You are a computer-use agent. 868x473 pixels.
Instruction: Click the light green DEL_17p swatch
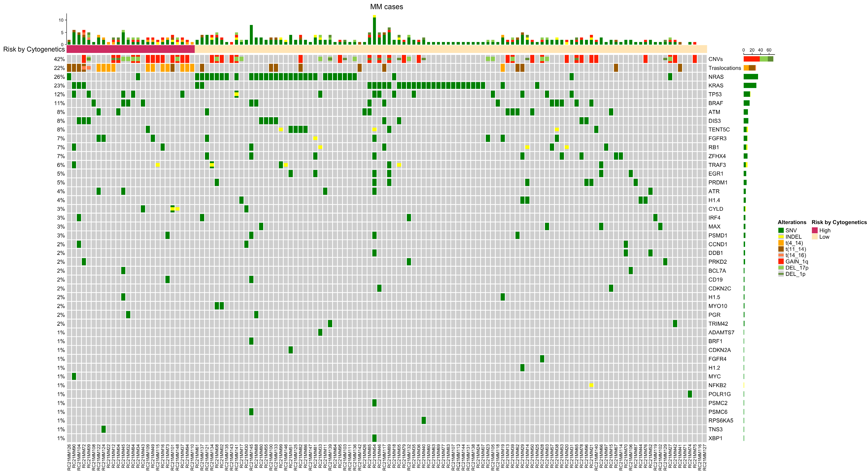[x=781, y=268]
